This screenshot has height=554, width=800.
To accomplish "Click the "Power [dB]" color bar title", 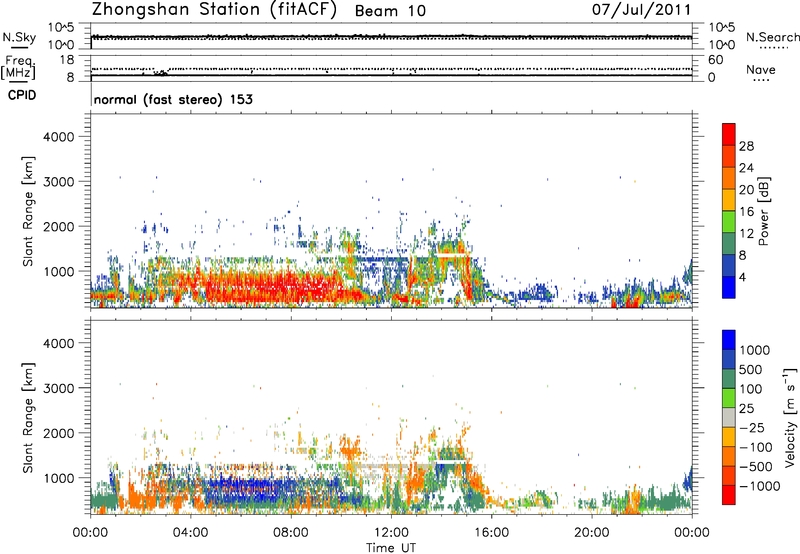I will coord(763,211).
